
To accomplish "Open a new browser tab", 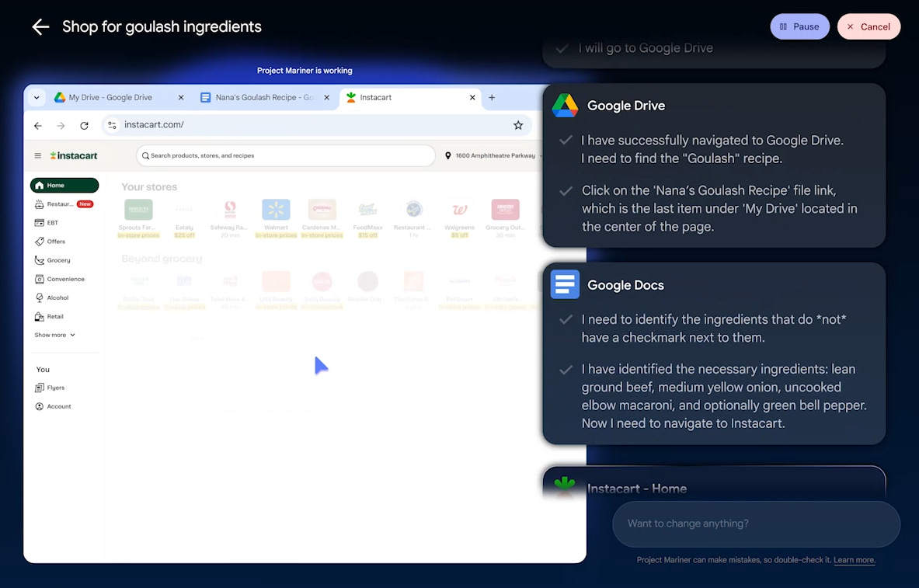I will tap(492, 97).
